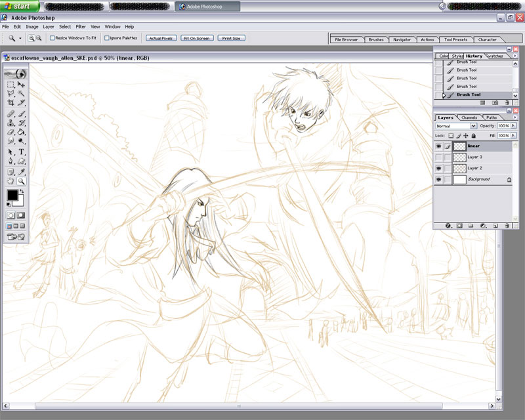Open the Fill slider arrow
Viewport: 525px width, 420px height.
coord(513,135)
